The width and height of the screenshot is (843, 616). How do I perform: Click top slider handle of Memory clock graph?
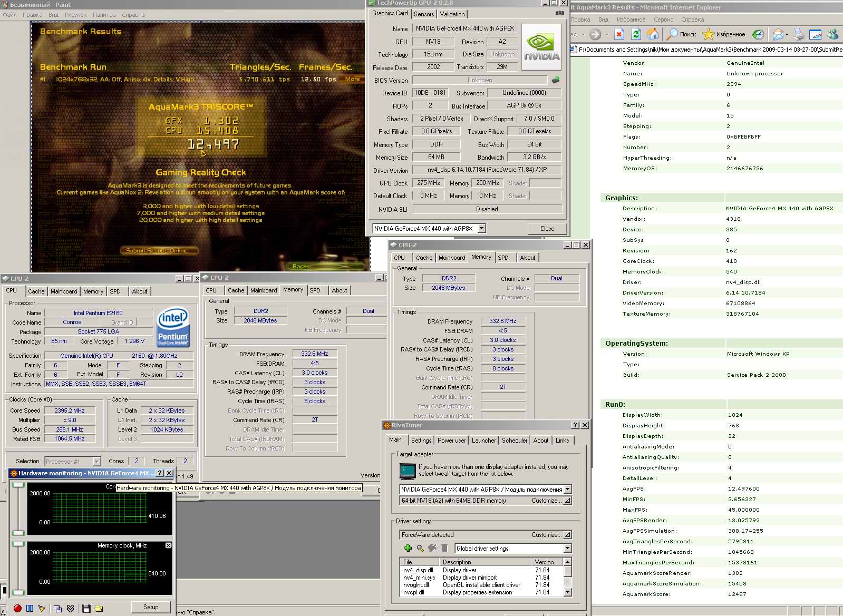click(18, 544)
